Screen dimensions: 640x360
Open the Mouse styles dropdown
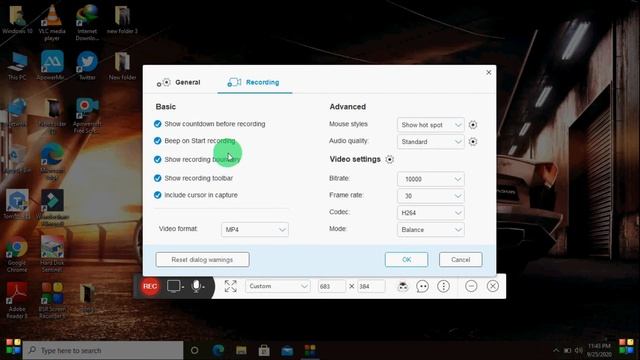(x=431, y=125)
